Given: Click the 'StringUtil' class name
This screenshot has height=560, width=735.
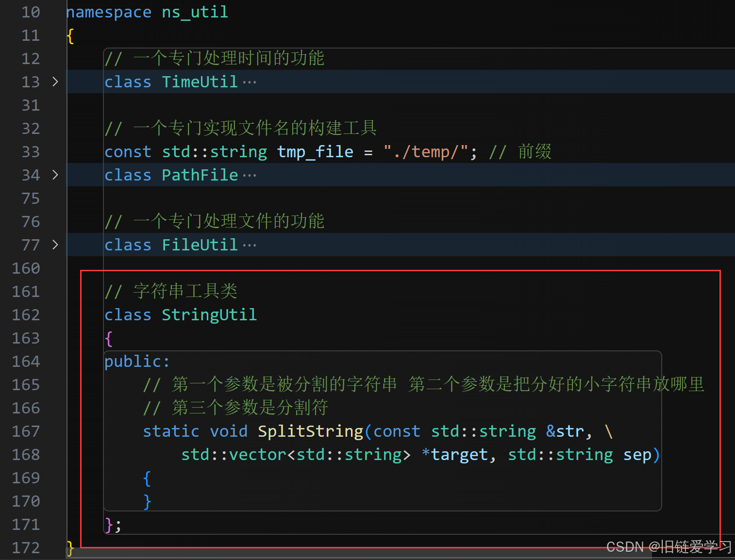Looking at the screenshot, I should tap(209, 314).
